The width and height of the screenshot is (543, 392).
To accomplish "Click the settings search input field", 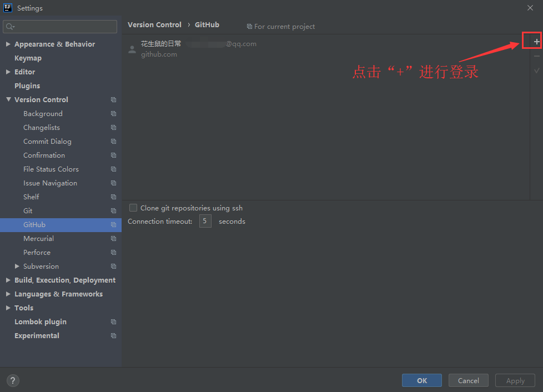I will (60, 27).
